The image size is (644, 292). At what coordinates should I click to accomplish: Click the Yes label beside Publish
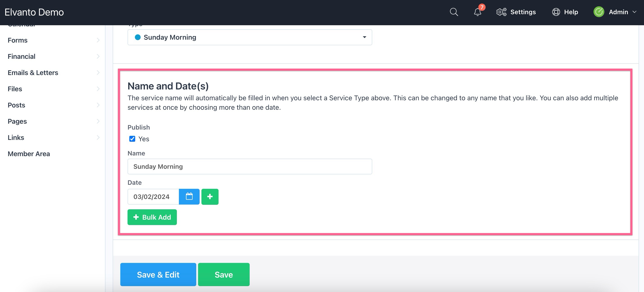pyautogui.click(x=144, y=139)
